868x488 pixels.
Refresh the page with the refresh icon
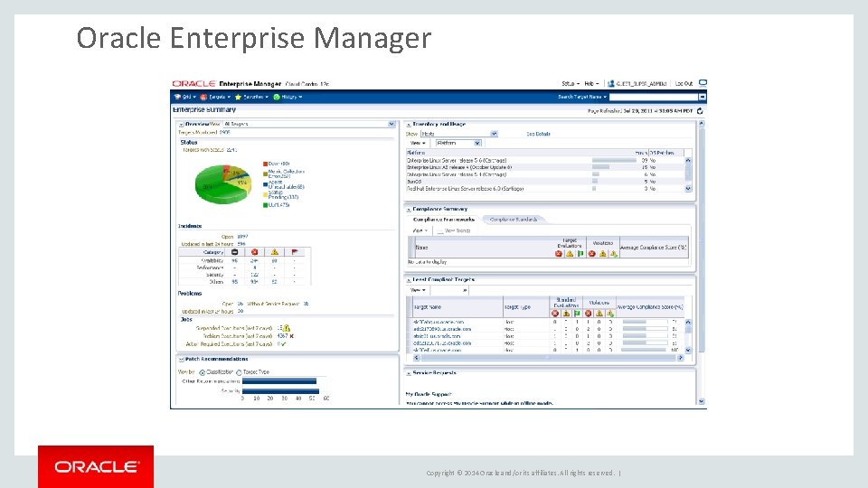pos(700,110)
